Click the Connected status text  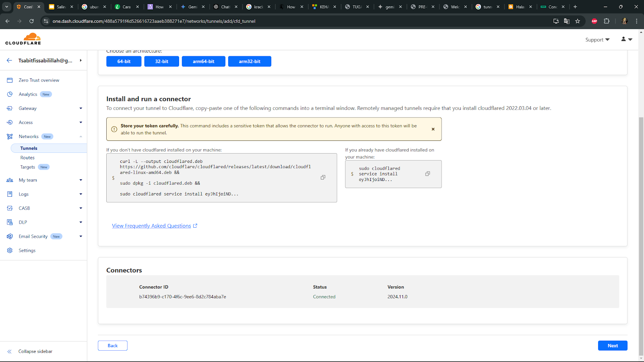click(x=324, y=297)
